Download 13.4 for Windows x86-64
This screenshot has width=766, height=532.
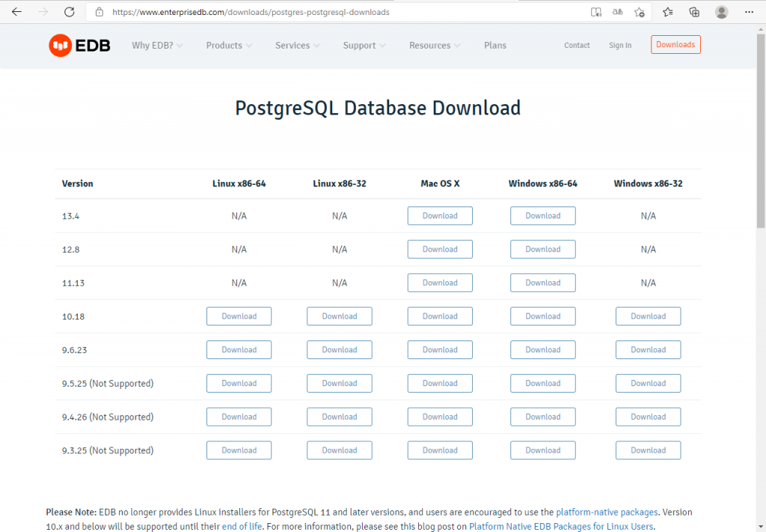[x=543, y=216]
